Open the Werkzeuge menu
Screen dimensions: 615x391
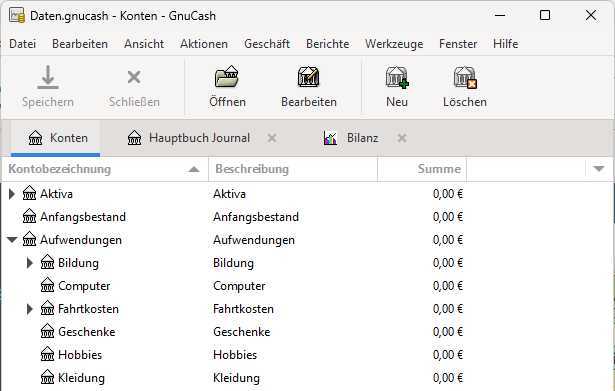coord(394,44)
